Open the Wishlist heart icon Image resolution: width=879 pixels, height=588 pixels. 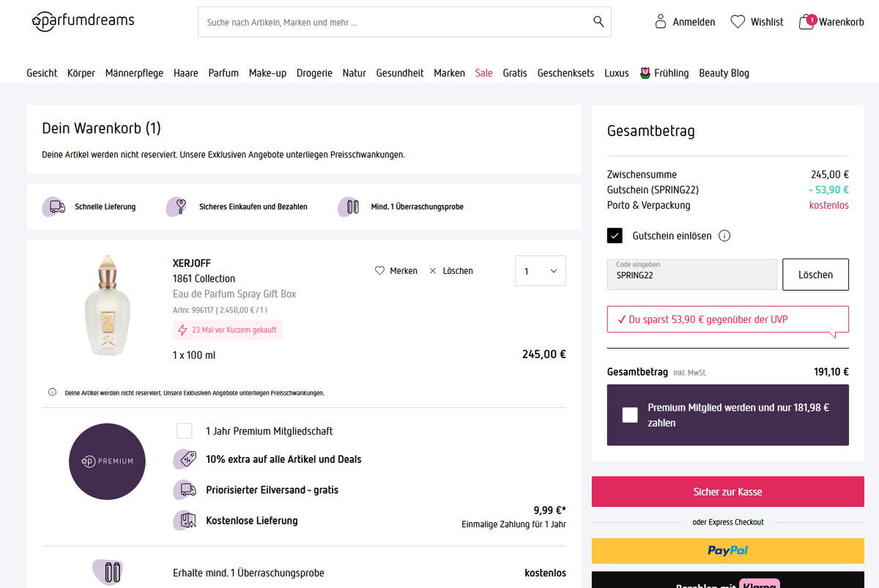738,22
